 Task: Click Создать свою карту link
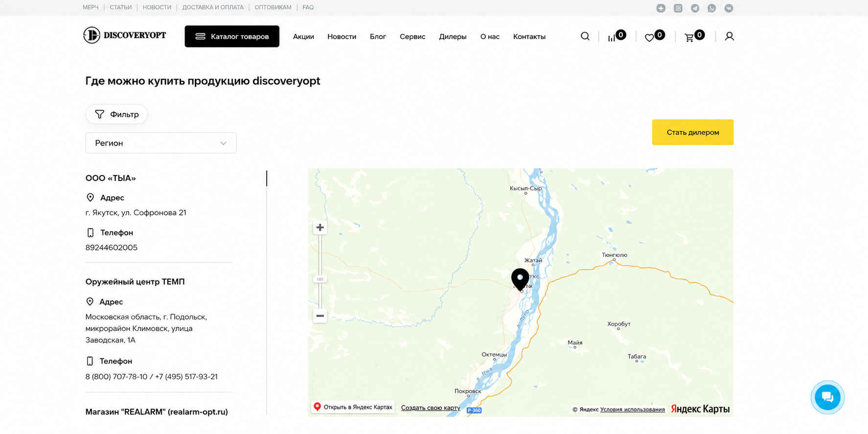(x=431, y=408)
